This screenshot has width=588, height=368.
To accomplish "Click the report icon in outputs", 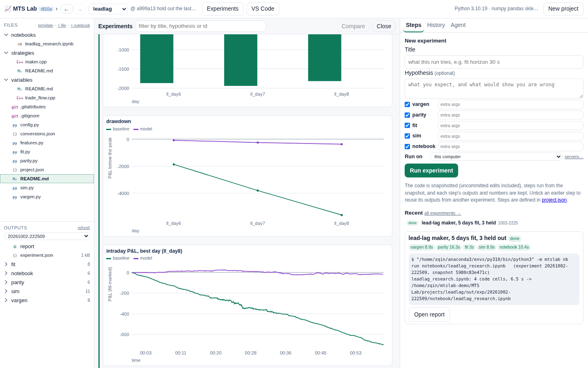I will [15, 247].
